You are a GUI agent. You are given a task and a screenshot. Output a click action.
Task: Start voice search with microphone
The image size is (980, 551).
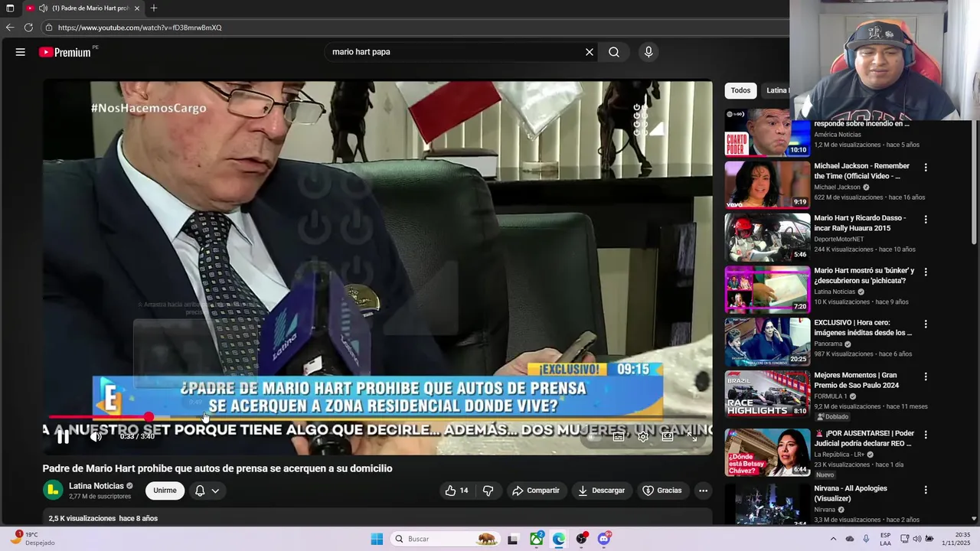click(x=648, y=52)
